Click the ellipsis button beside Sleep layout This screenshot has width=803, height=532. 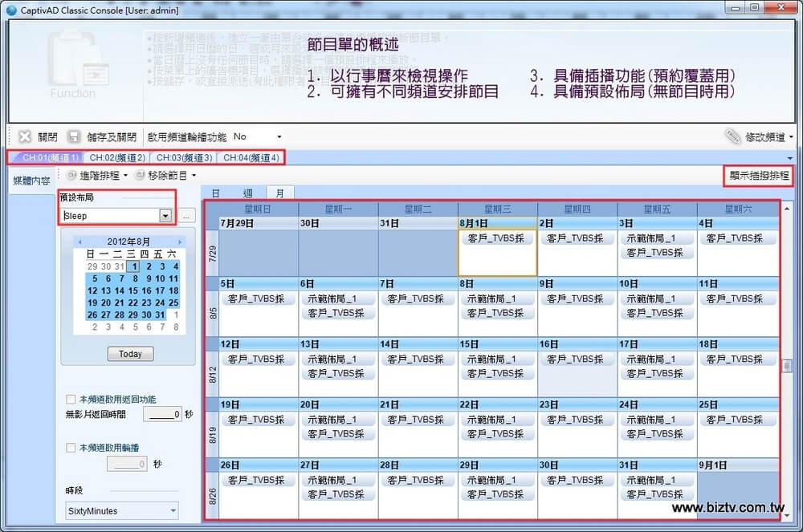click(x=186, y=216)
